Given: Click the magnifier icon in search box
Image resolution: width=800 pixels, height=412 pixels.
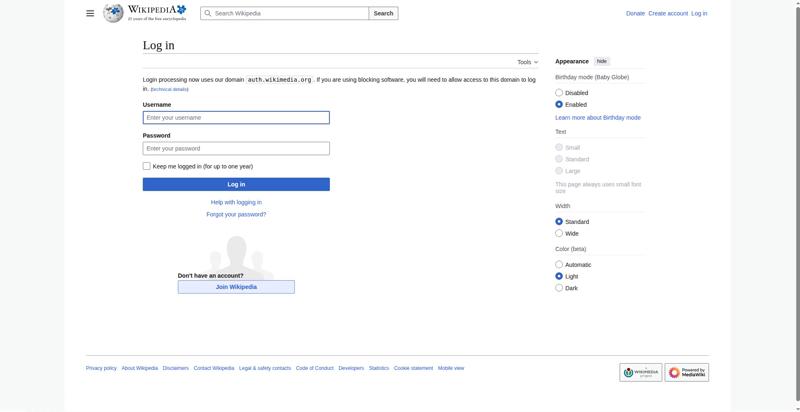Looking at the screenshot, I should [207, 13].
